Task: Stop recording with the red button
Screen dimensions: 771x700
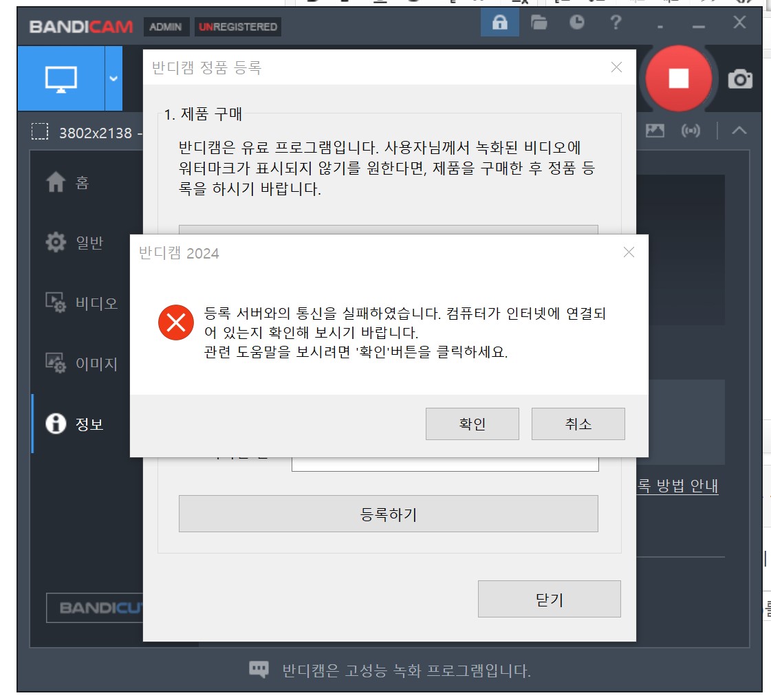Action: point(679,78)
